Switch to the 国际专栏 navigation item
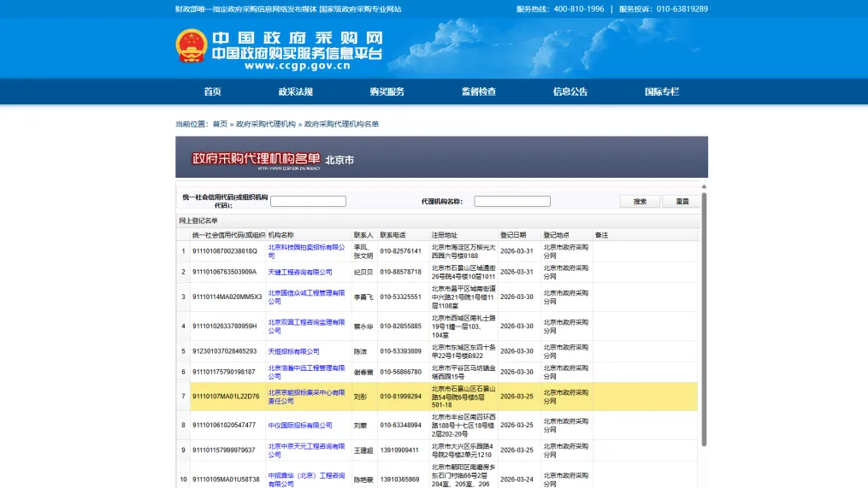868x488 pixels. (662, 91)
